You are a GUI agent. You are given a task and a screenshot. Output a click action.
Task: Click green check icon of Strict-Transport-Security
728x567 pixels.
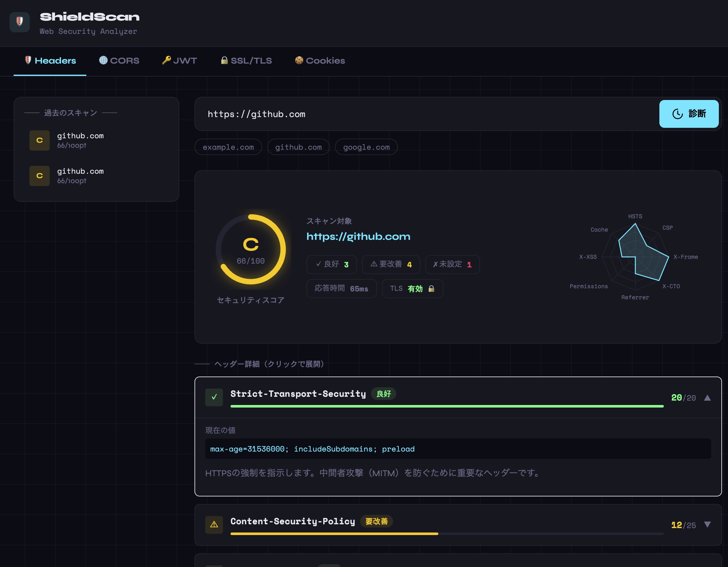pyautogui.click(x=214, y=397)
